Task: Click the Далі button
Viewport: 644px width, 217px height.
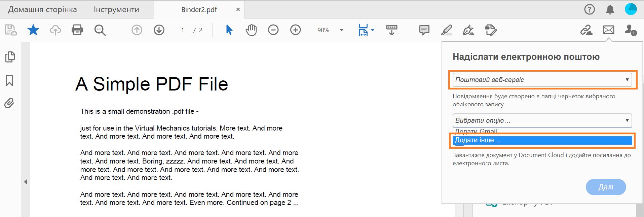Action: pyautogui.click(x=606, y=187)
